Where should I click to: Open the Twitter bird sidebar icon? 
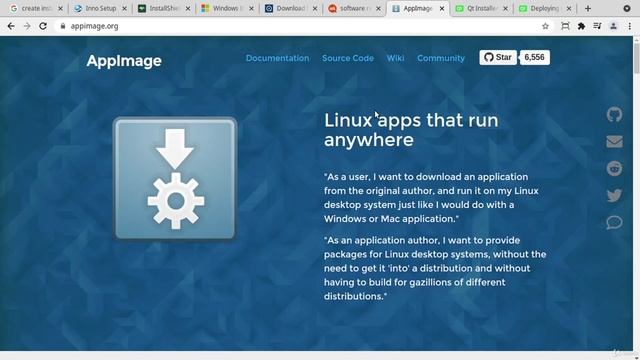614,195
